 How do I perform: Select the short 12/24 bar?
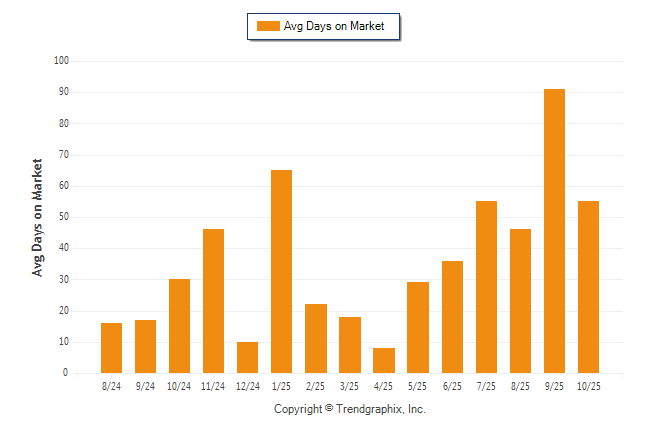tap(248, 357)
